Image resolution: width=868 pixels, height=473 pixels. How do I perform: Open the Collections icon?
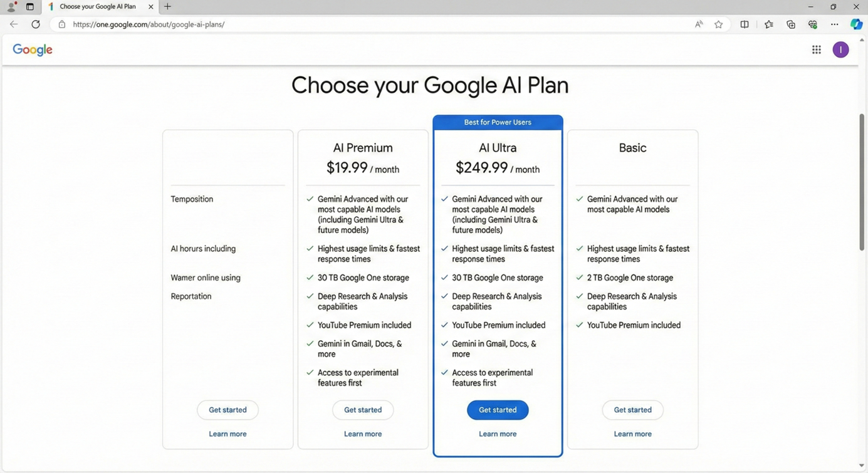[790, 24]
